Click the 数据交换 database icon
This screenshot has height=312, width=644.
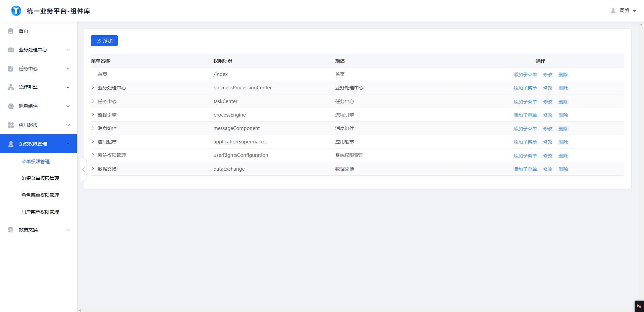point(11,230)
